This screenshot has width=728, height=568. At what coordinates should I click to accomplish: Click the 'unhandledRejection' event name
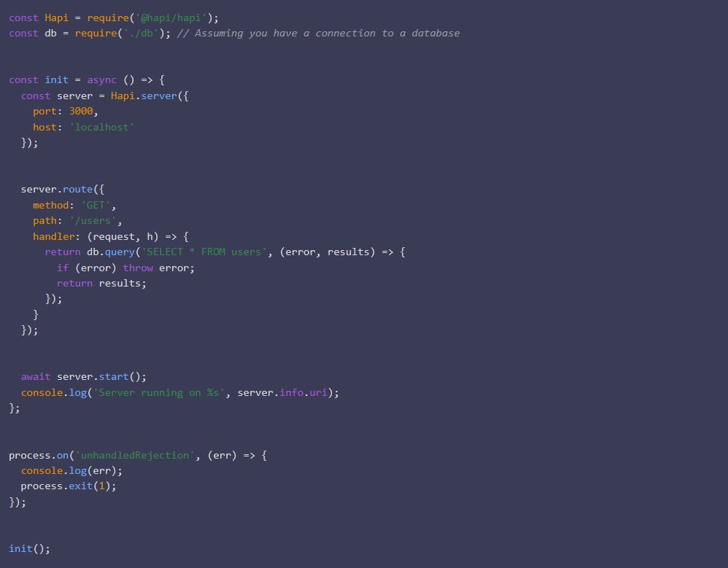pyautogui.click(x=133, y=455)
